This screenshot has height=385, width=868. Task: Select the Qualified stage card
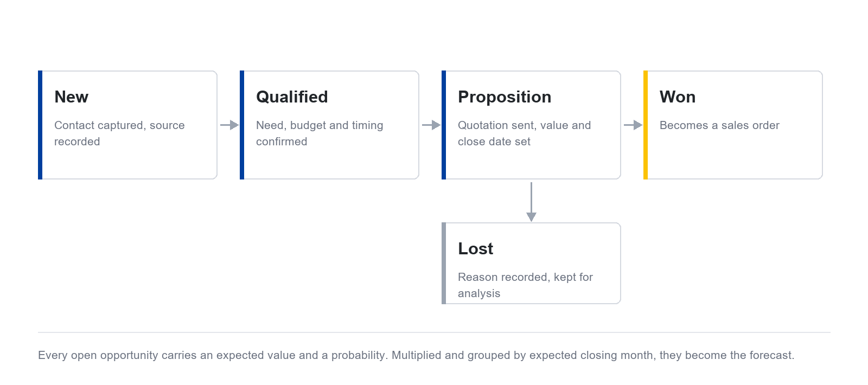[329, 125]
